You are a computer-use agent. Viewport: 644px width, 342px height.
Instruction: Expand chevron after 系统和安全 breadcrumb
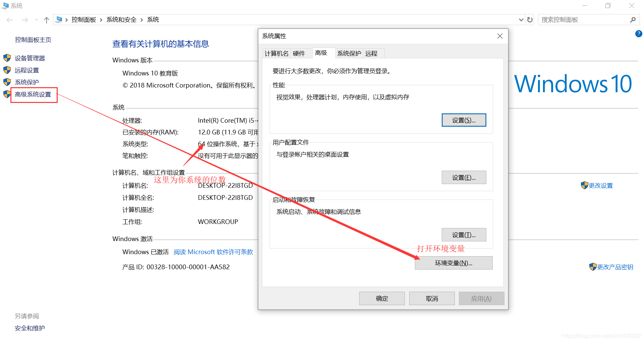point(142,20)
